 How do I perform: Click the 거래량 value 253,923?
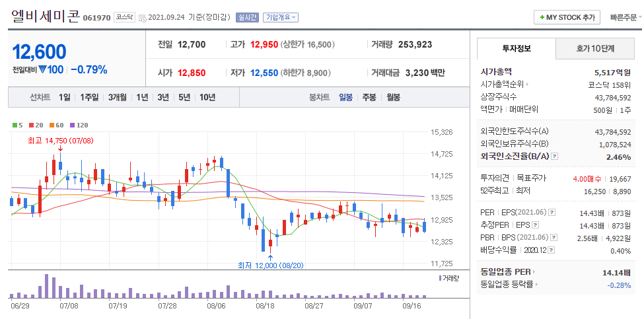[x=415, y=44]
